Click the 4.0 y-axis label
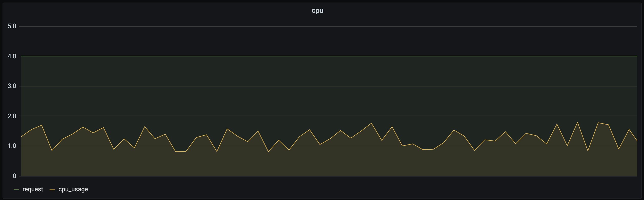This screenshot has width=644, height=200. tap(12, 56)
